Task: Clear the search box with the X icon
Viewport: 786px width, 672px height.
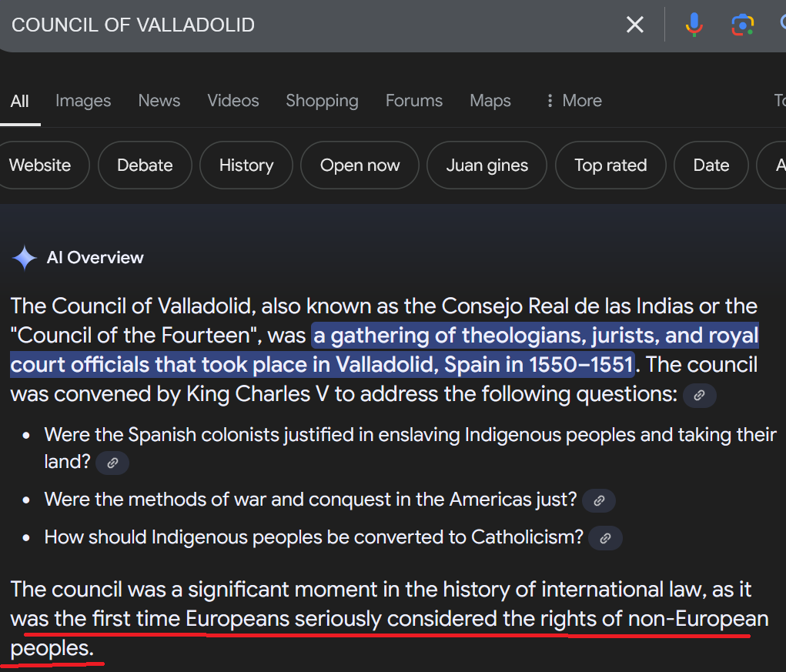Action: [634, 25]
